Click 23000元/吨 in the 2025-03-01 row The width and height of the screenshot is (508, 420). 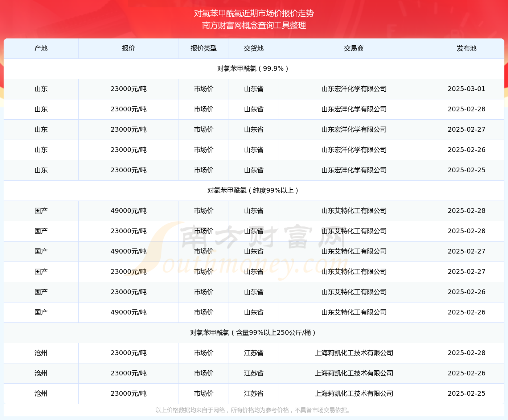(128, 89)
